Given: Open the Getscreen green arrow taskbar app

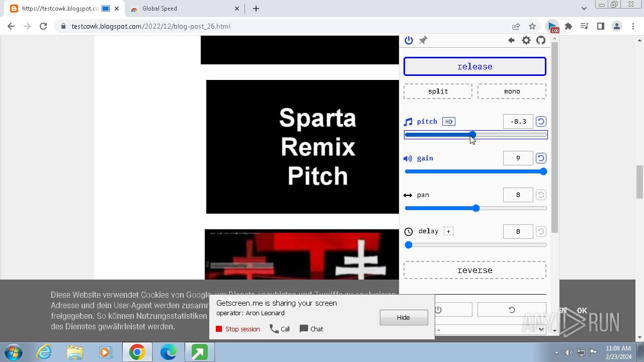Looking at the screenshot, I should point(199,352).
